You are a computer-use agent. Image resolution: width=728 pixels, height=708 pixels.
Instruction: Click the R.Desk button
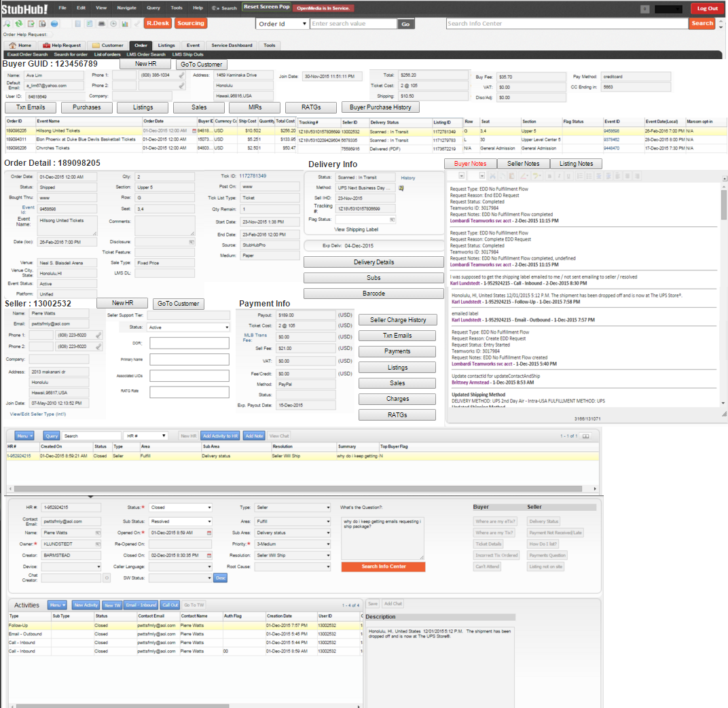pyautogui.click(x=158, y=23)
